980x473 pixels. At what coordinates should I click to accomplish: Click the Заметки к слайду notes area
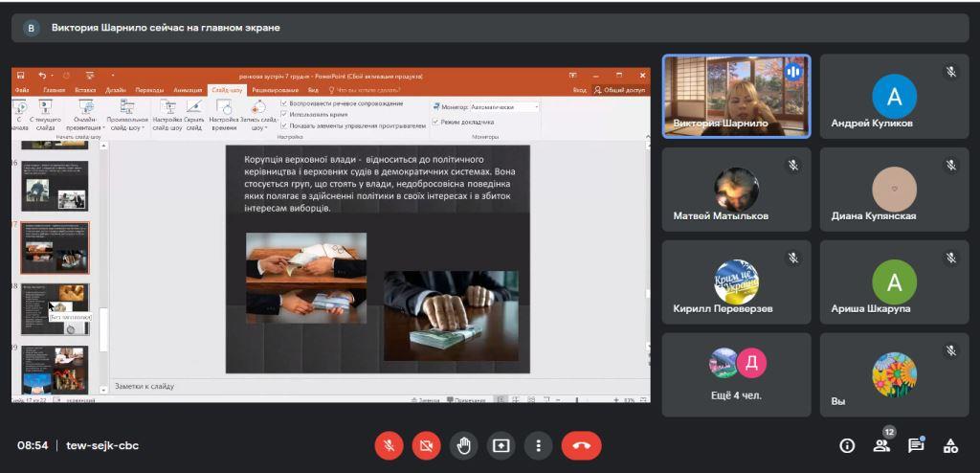(378, 386)
